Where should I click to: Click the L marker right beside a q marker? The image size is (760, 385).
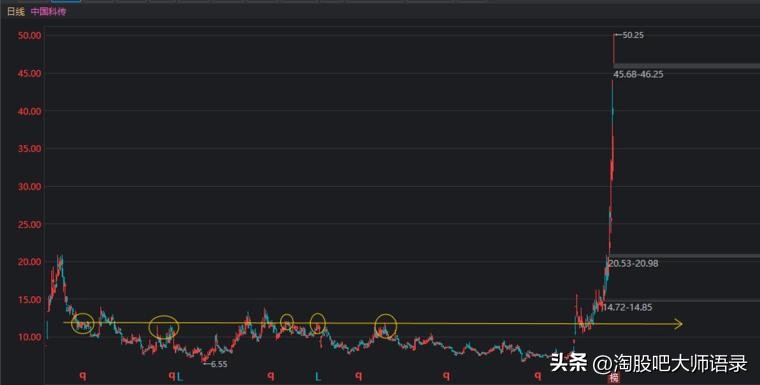tap(180, 376)
